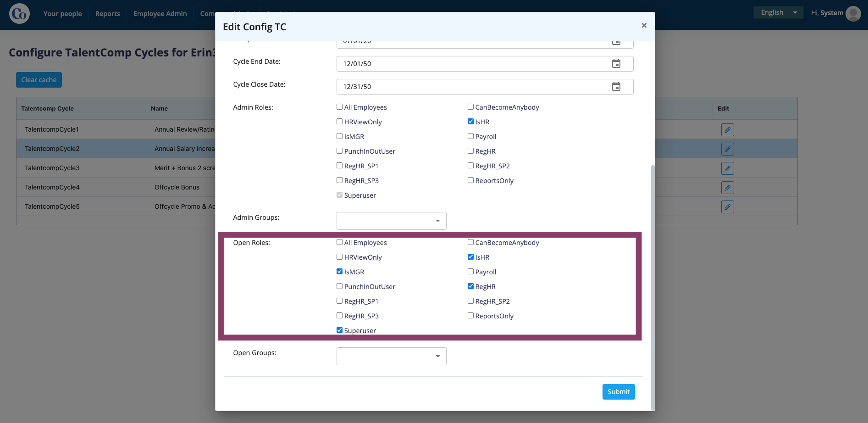Check HRViewOnly under Open Roles
This screenshot has width=868, height=423.
[x=339, y=257]
